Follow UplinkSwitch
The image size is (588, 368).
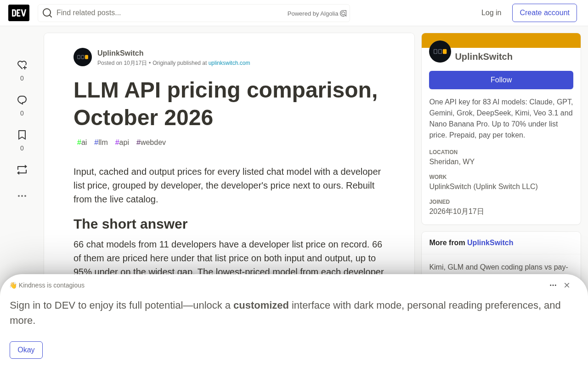501,80
